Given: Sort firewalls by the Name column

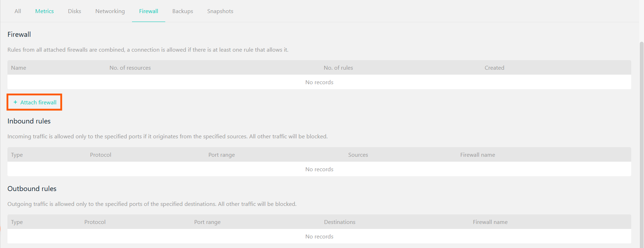Looking at the screenshot, I should pyautogui.click(x=18, y=68).
